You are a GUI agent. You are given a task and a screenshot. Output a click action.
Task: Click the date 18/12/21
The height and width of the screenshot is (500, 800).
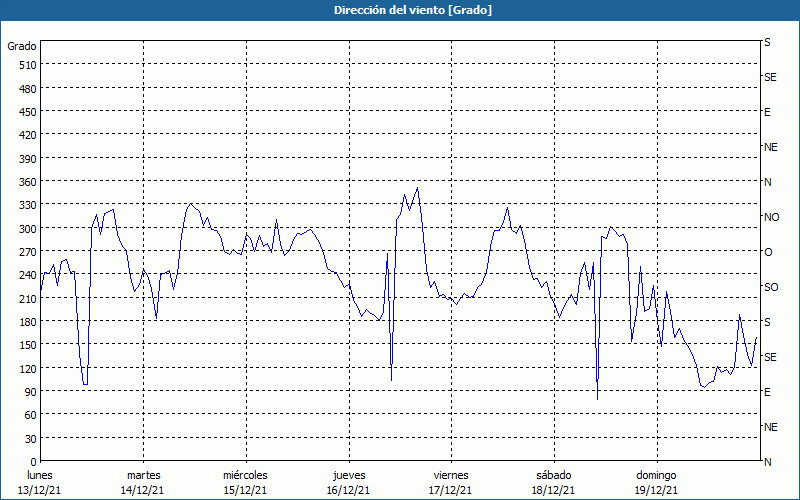click(x=553, y=490)
